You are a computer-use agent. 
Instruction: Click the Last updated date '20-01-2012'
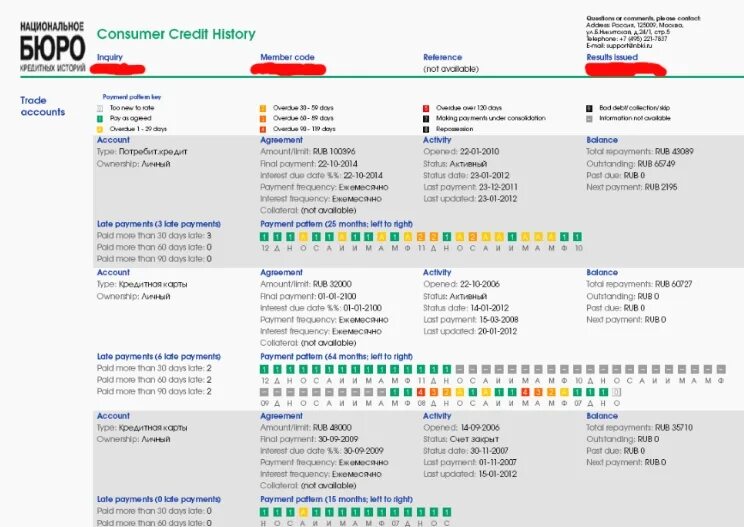point(497,331)
